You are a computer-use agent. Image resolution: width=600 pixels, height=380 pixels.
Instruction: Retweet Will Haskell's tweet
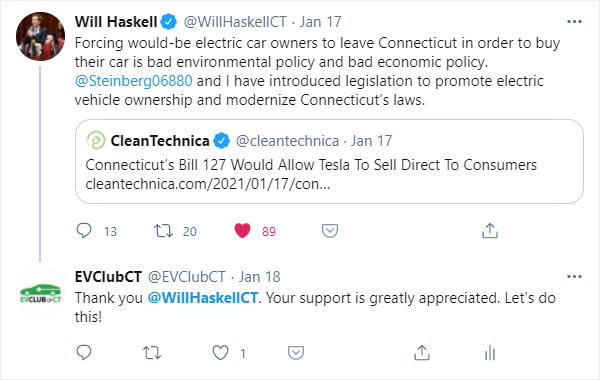(x=163, y=231)
